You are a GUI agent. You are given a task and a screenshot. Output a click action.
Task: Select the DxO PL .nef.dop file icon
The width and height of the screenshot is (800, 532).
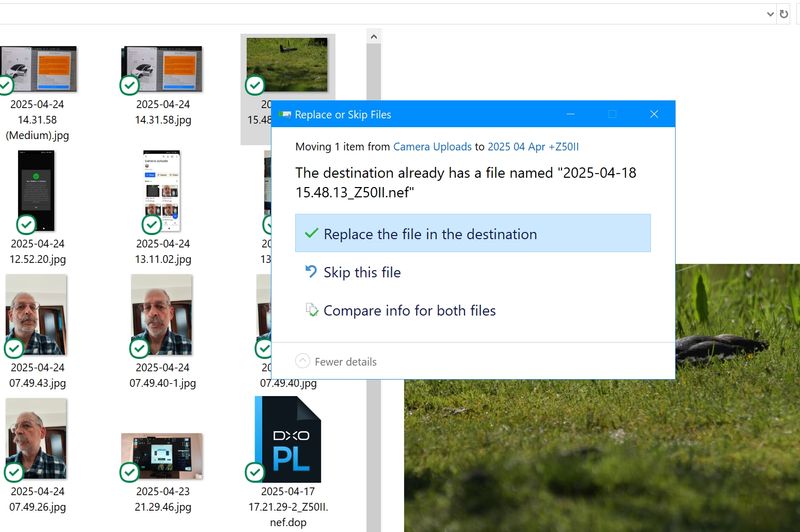pos(288,438)
